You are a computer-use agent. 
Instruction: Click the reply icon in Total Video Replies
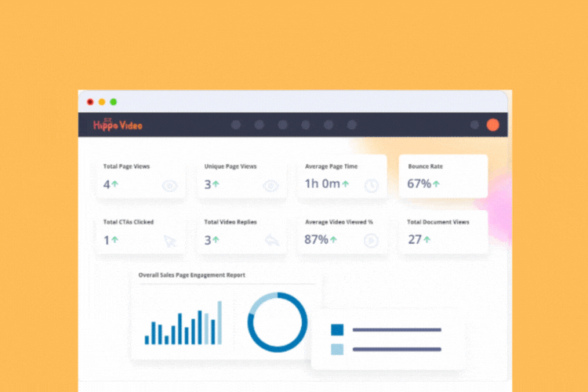click(272, 240)
